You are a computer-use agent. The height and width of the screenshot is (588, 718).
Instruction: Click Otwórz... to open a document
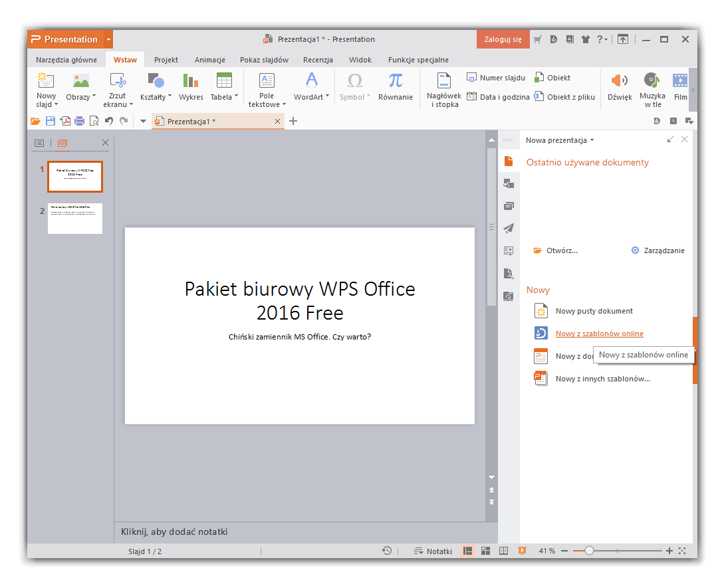point(556,250)
